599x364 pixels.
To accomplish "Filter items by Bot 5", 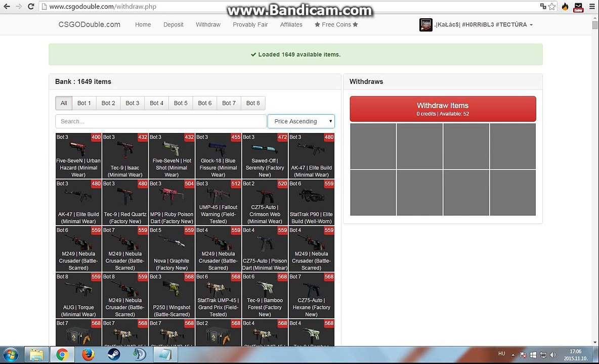I will coord(181,103).
